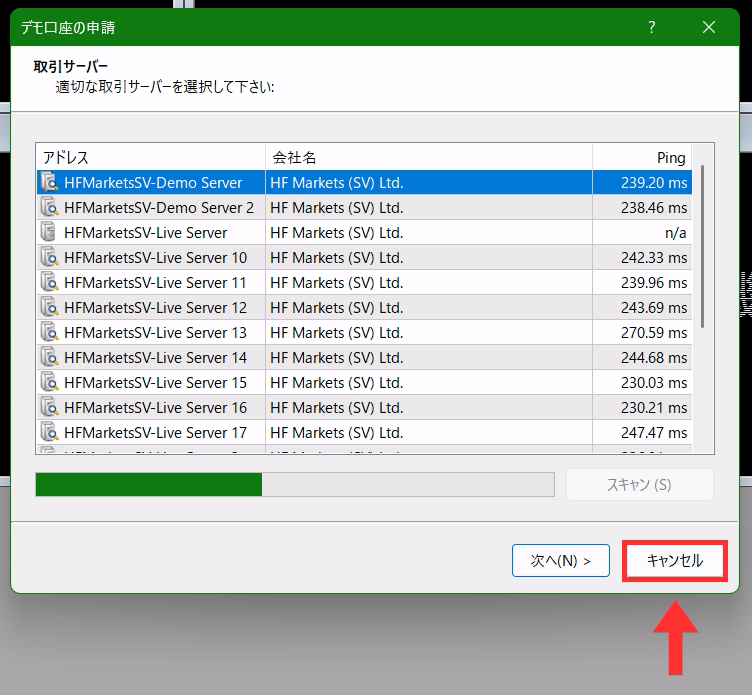752x695 pixels.
Task: Select the HFMarketsSV-Demo Server address text
Action: pos(153,183)
